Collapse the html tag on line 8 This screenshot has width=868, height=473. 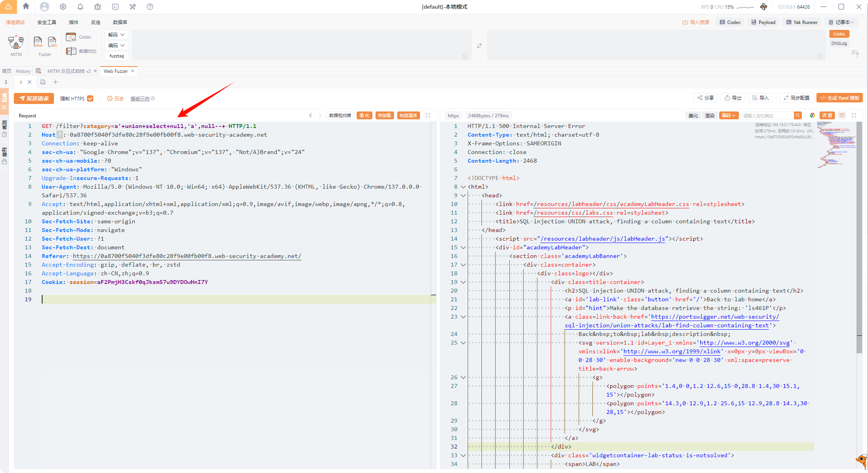click(463, 187)
